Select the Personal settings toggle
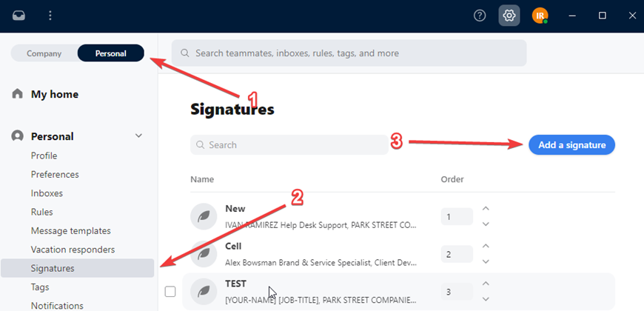Screen dimensions: 644x311 111,53
